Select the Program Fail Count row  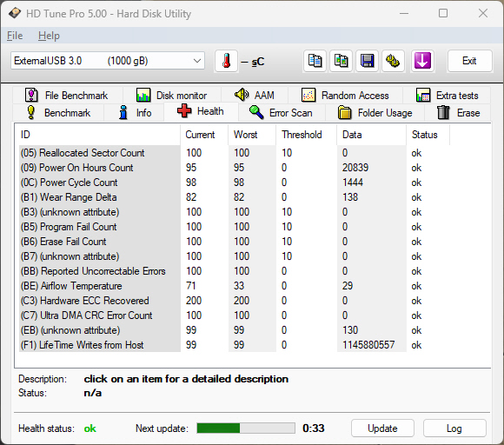(235, 227)
